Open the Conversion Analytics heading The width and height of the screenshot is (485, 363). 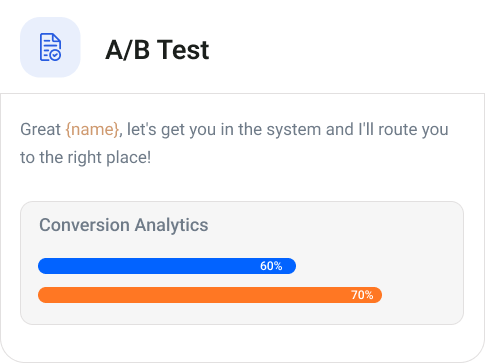[124, 225]
